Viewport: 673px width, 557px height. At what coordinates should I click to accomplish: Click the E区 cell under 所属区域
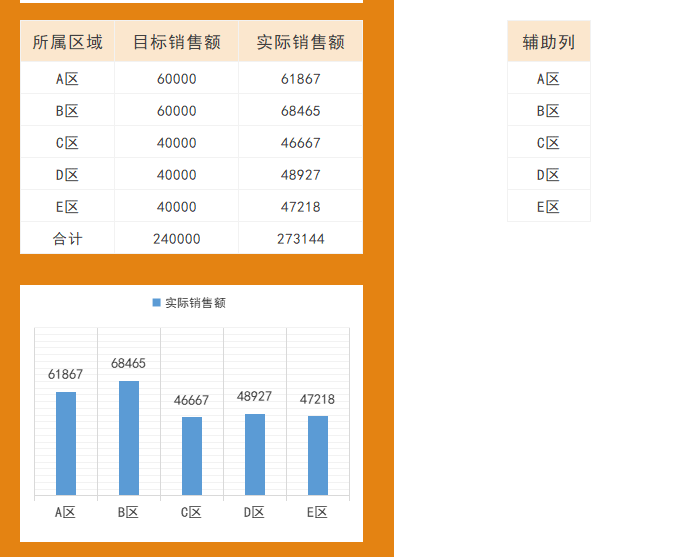67,206
